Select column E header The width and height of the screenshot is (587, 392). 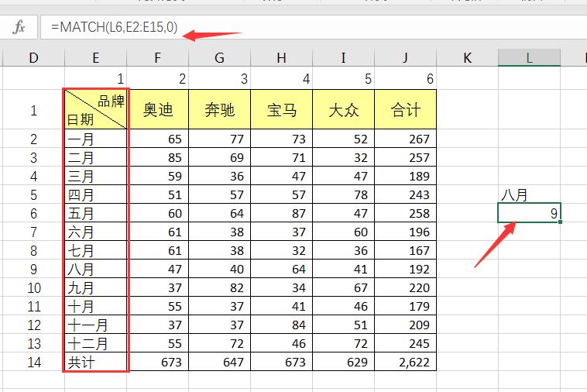95,58
